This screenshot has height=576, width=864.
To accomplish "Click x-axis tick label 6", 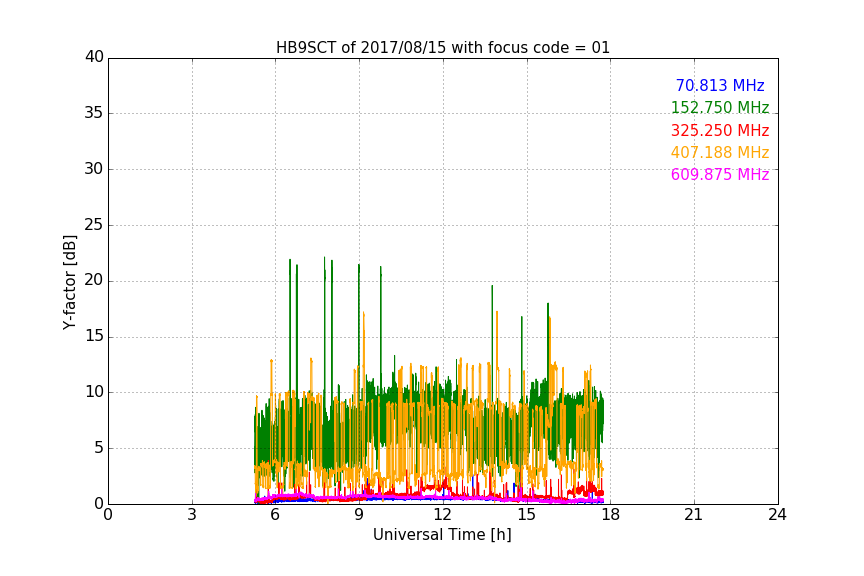I will [275, 515].
